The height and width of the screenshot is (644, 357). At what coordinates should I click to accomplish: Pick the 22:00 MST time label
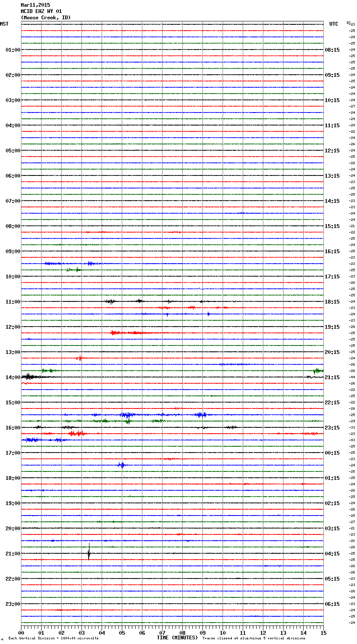click(x=13, y=579)
